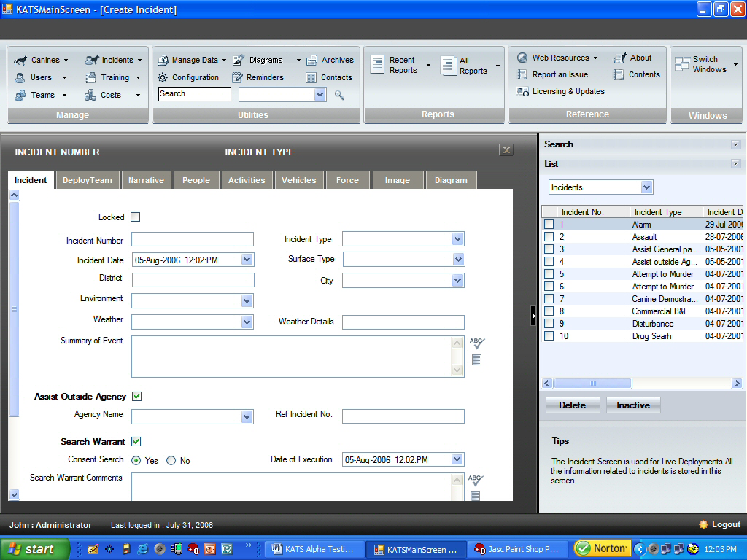The image size is (747, 560).
Task: Click the Windows start button
Action: (35, 549)
